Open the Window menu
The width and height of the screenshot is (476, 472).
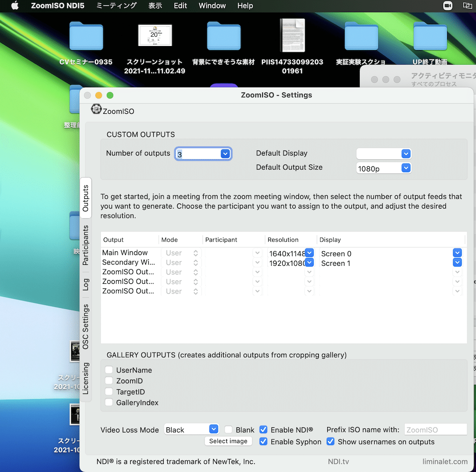coord(212,6)
